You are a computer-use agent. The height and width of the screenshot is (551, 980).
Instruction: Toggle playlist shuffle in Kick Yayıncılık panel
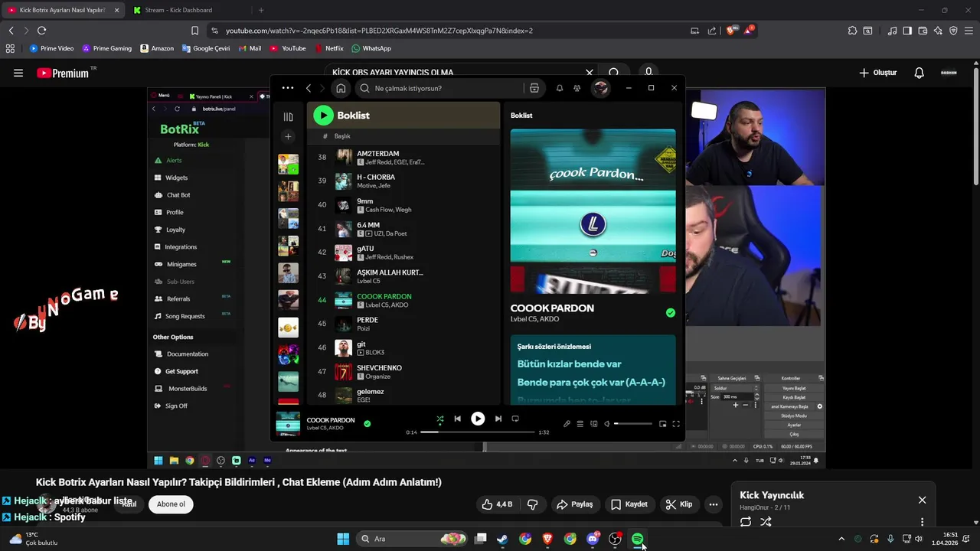coord(766,522)
